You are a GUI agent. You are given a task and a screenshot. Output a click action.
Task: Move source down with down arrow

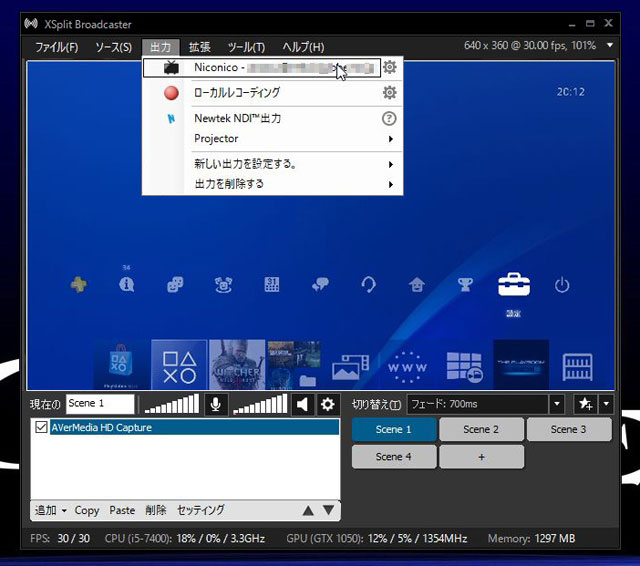(329, 510)
